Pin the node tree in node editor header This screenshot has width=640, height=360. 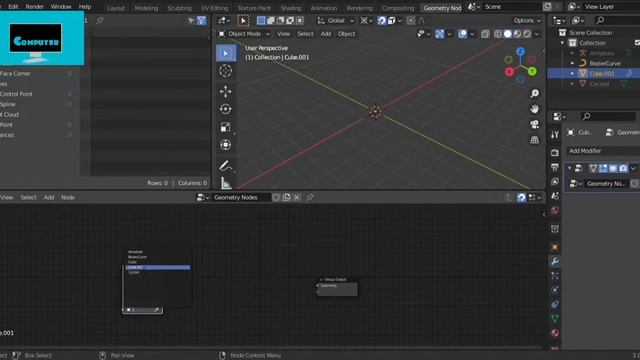click(310, 198)
